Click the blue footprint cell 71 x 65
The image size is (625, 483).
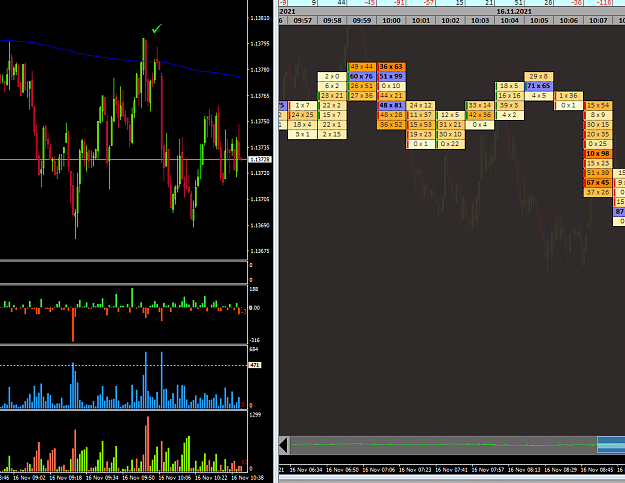539,86
